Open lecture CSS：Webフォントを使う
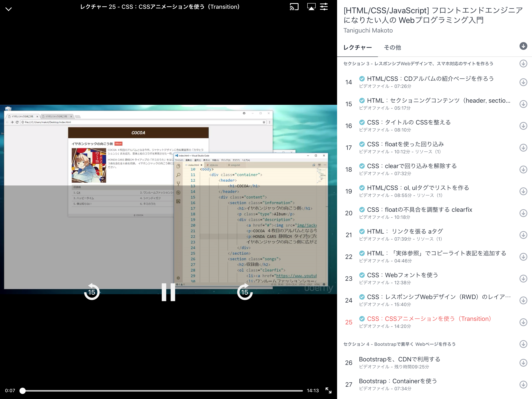This screenshot has height=399, width=532. click(403, 275)
